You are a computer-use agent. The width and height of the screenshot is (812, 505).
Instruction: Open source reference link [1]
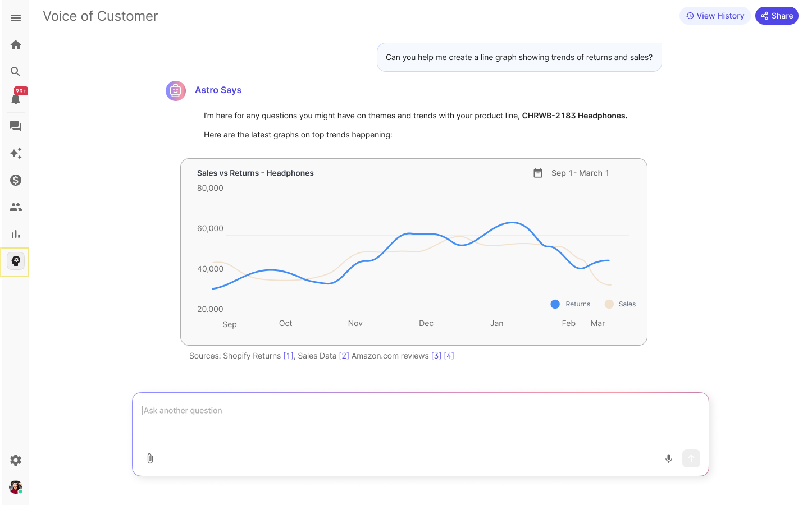tap(288, 356)
